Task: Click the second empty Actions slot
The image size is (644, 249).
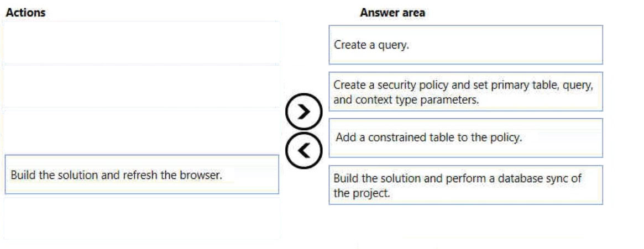Action: pos(142,87)
